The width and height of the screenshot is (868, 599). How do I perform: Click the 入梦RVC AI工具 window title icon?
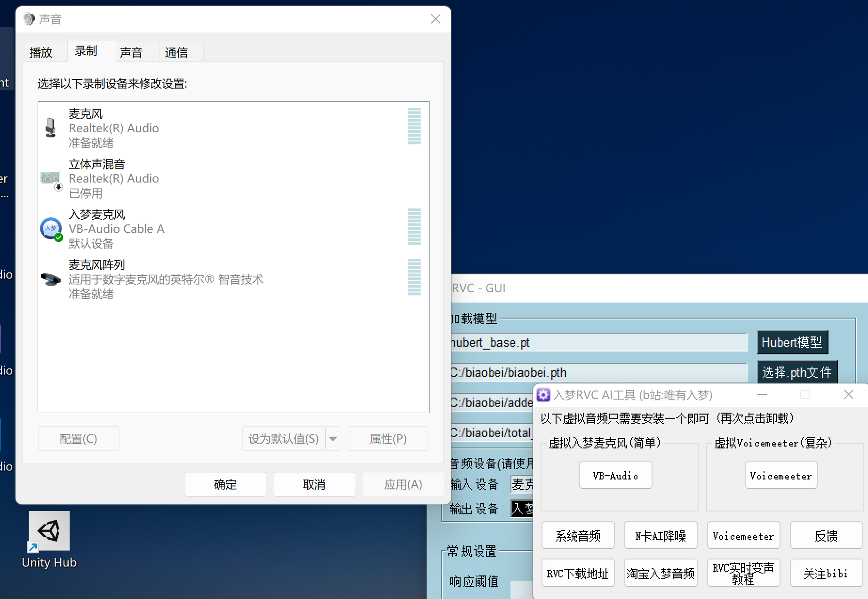point(543,395)
